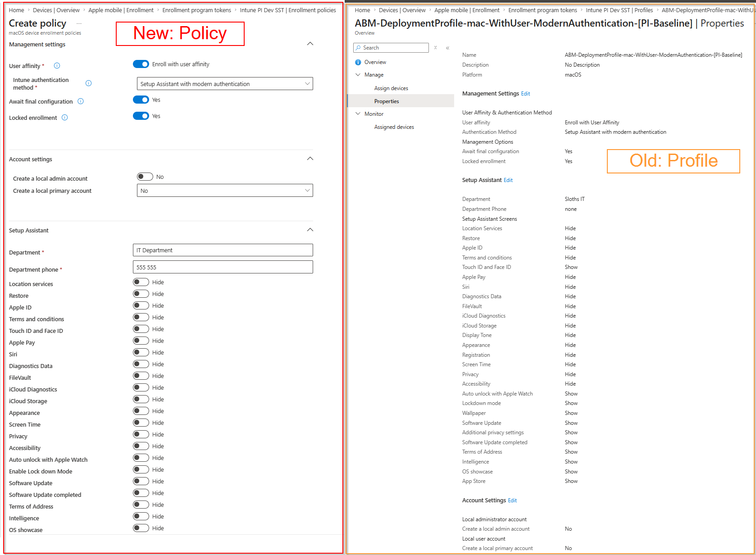Image resolution: width=756 pixels, height=555 pixels.
Task: Toggle Enroll with user affinity switch
Action: pos(141,64)
